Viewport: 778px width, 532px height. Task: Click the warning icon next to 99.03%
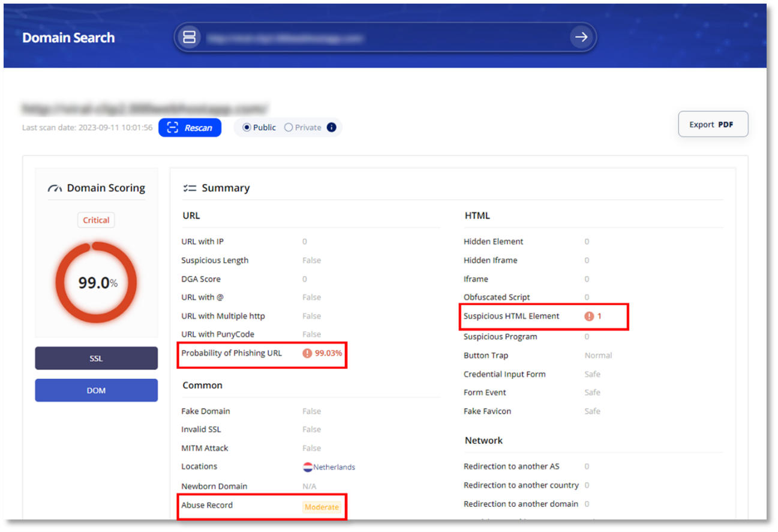point(307,353)
